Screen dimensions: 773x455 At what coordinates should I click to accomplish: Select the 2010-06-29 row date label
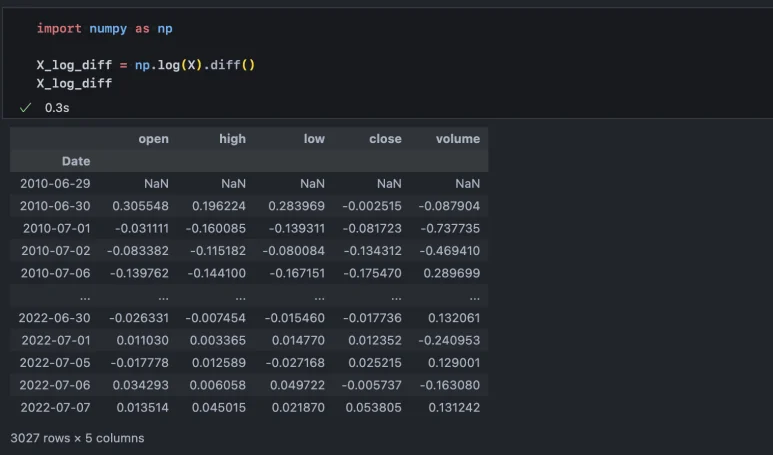pos(55,184)
